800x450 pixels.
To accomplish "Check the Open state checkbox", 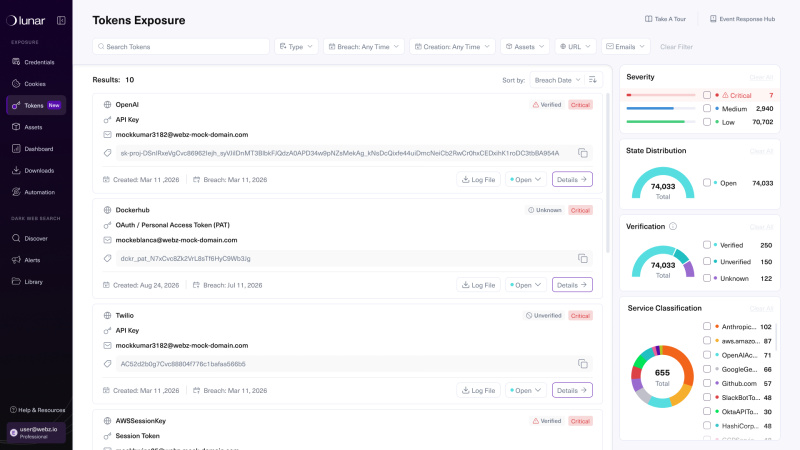I will click(707, 183).
